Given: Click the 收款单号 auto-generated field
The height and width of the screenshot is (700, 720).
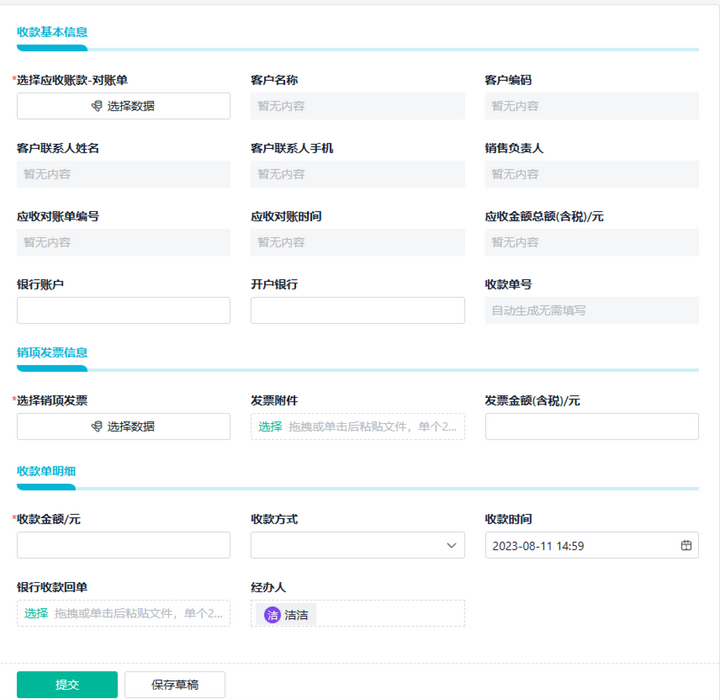Looking at the screenshot, I should coord(591,310).
